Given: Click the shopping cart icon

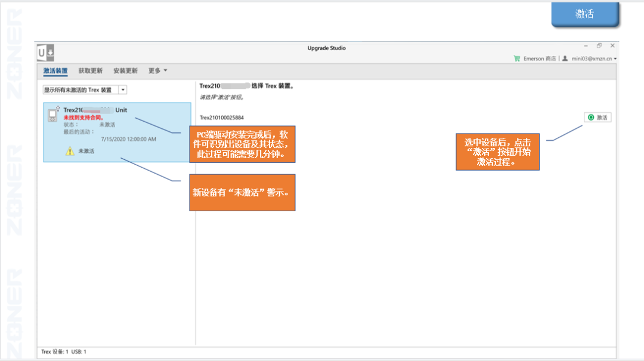Looking at the screenshot, I should click(517, 58).
